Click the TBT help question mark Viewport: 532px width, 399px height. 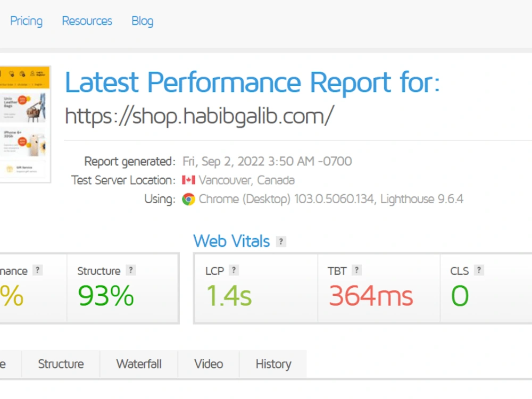(x=356, y=270)
